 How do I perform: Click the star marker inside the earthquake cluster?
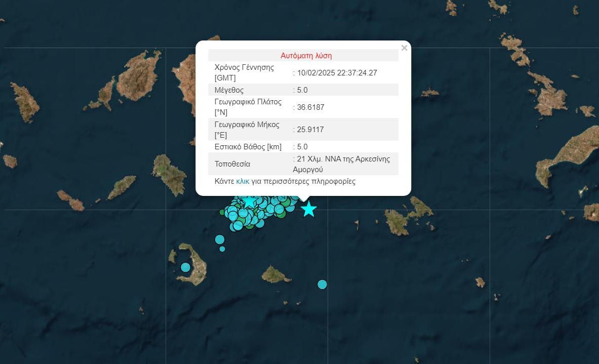[249, 201]
